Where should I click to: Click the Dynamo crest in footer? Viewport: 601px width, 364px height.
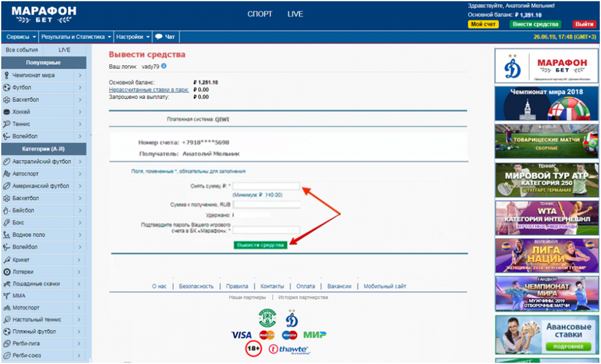(292, 318)
